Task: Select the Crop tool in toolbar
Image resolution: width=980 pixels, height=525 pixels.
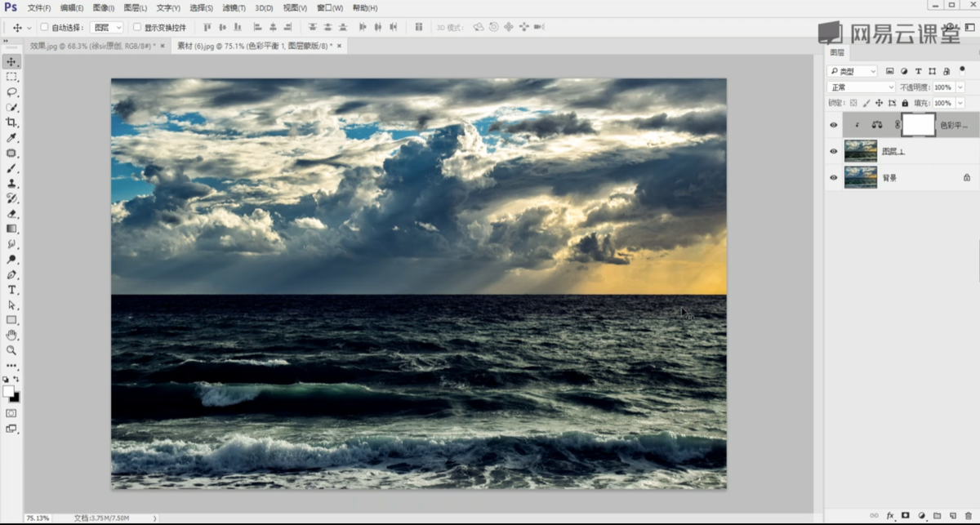Action: 11,122
